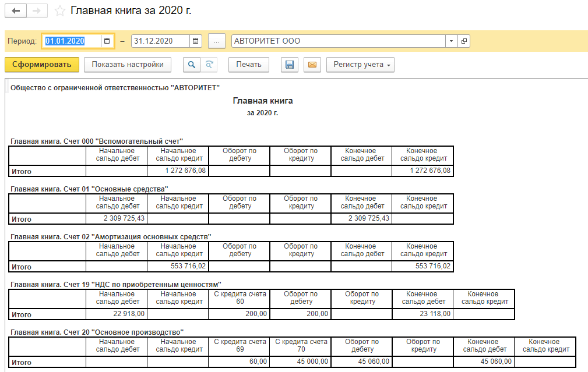Click the start date field 01.01.2020

(x=71, y=41)
